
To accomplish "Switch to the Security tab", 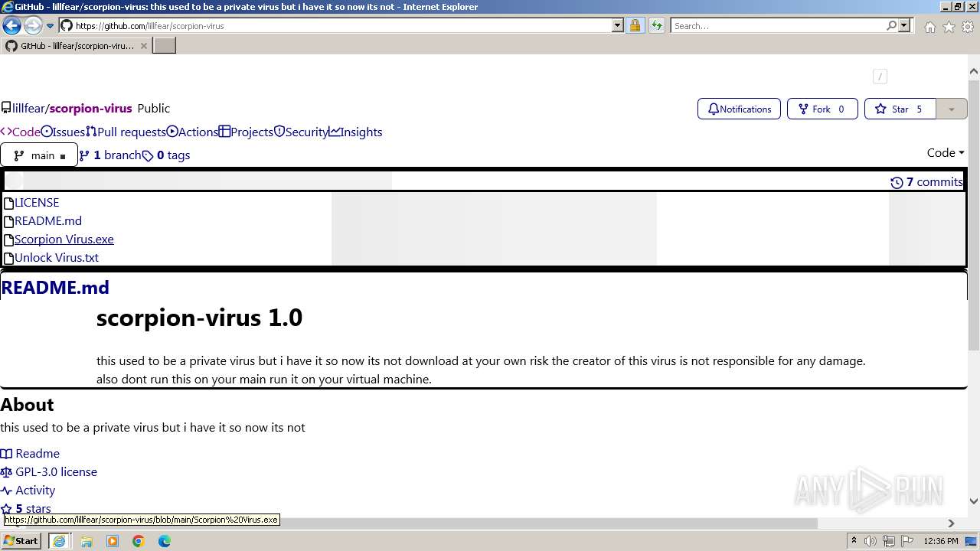I will 301,132.
